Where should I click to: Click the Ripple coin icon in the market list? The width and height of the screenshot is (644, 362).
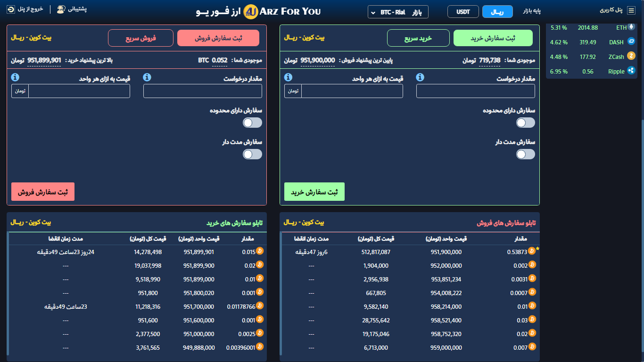click(x=631, y=71)
